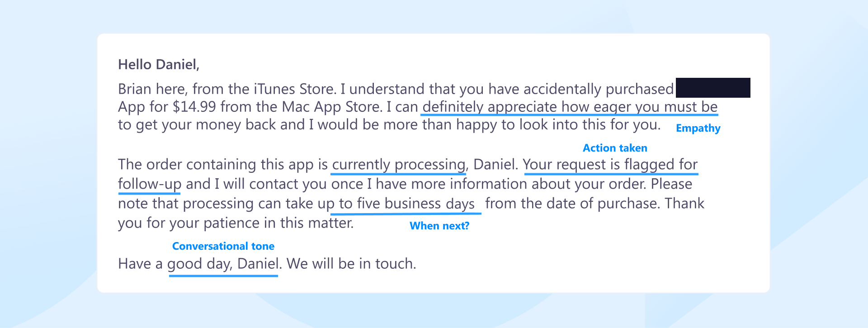Click the blue "Empathy" annotation label
Screen dimensions: 868x328
pyautogui.click(x=698, y=128)
